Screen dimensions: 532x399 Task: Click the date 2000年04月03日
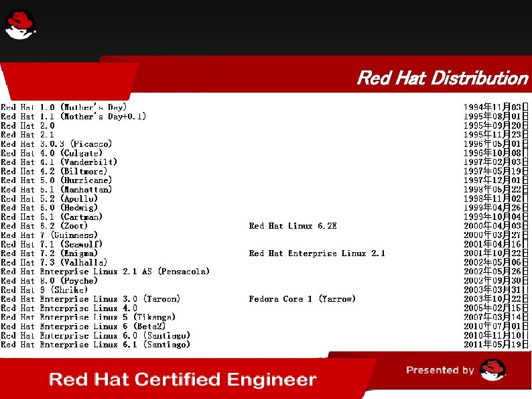click(496, 226)
